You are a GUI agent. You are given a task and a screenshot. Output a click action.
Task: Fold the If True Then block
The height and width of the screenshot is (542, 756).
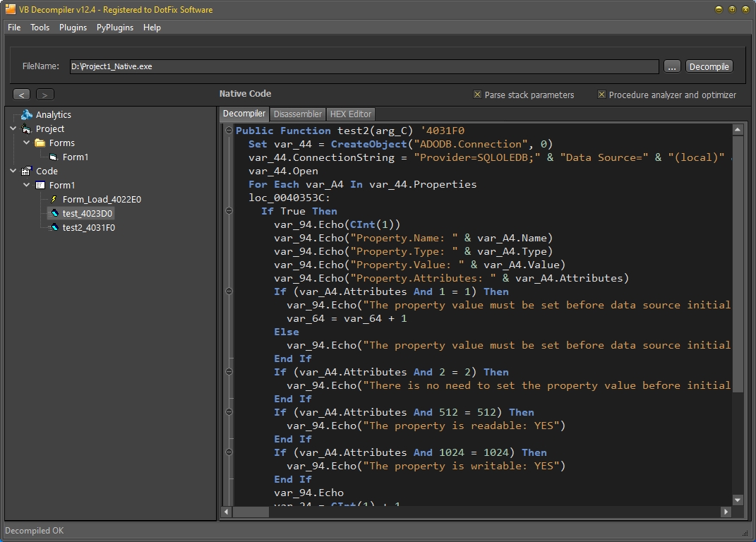tap(229, 211)
